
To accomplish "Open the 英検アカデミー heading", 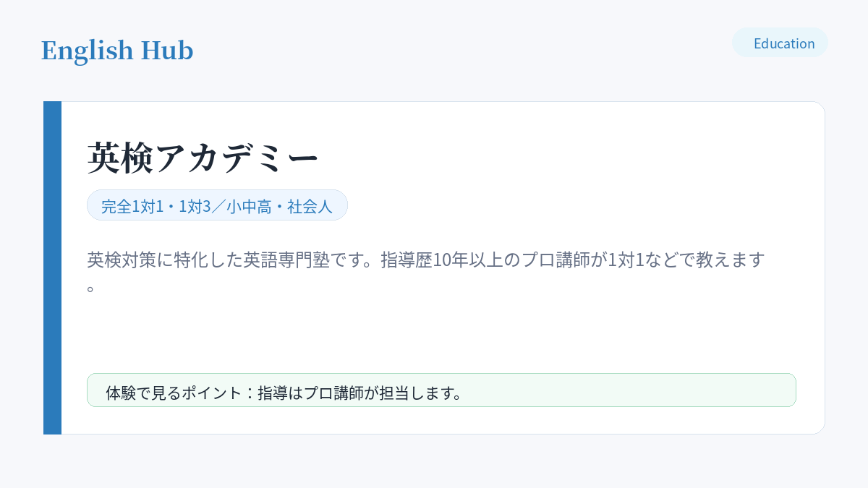I will coord(203,158).
